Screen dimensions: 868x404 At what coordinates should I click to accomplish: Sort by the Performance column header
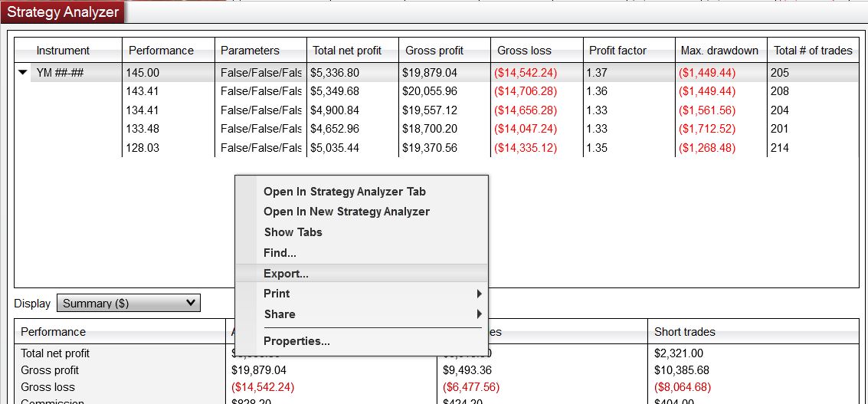coord(161,51)
